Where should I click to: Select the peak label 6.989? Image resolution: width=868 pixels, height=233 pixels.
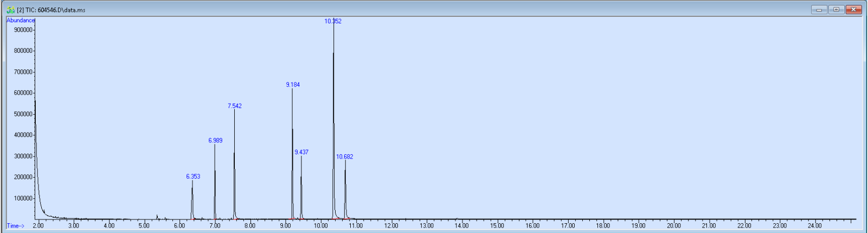tap(215, 141)
